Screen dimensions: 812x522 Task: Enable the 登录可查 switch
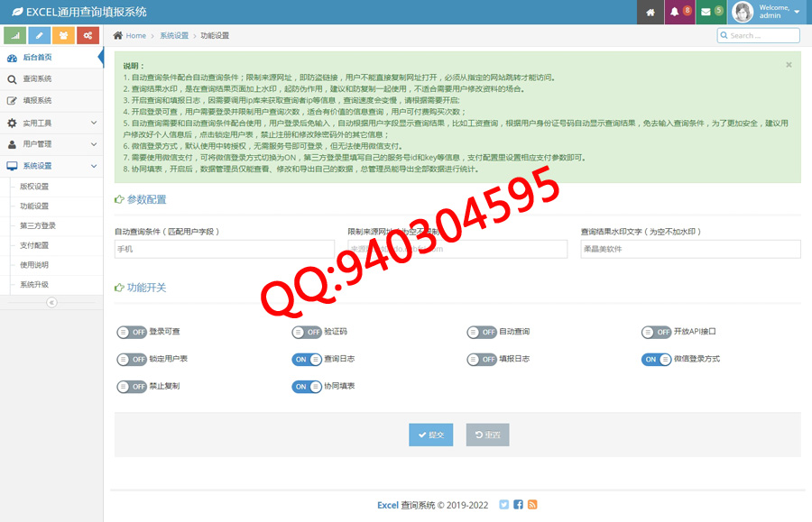[132, 332]
